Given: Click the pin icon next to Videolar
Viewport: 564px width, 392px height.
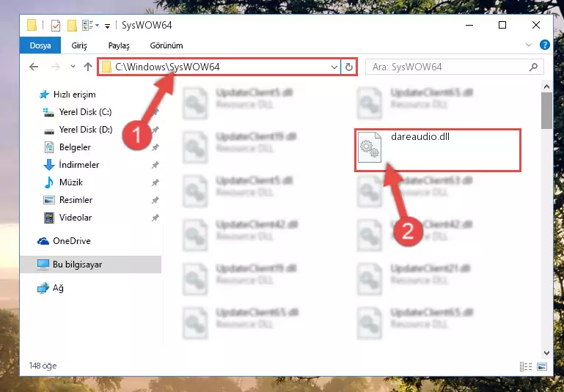Looking at the screenshot, I should [155, 218].
